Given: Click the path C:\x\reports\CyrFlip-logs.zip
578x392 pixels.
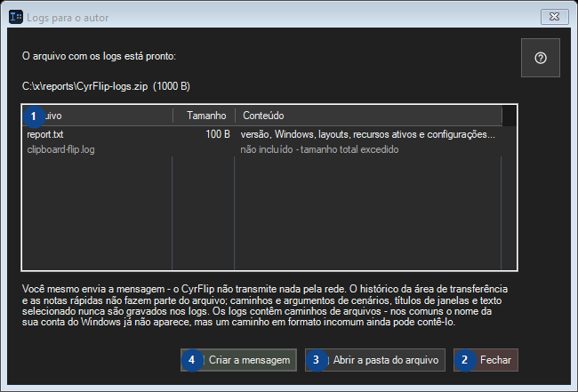Looking at the screenshot, I should (84, 86).
